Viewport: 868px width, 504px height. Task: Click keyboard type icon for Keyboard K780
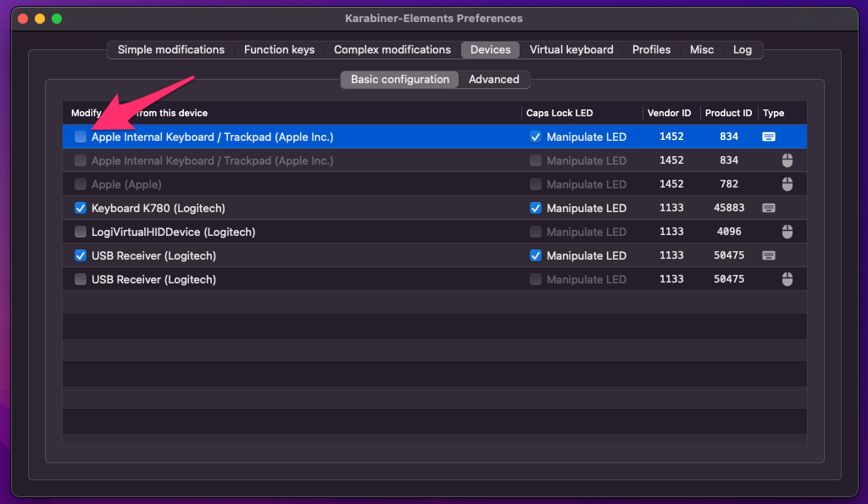pos(768,208)
